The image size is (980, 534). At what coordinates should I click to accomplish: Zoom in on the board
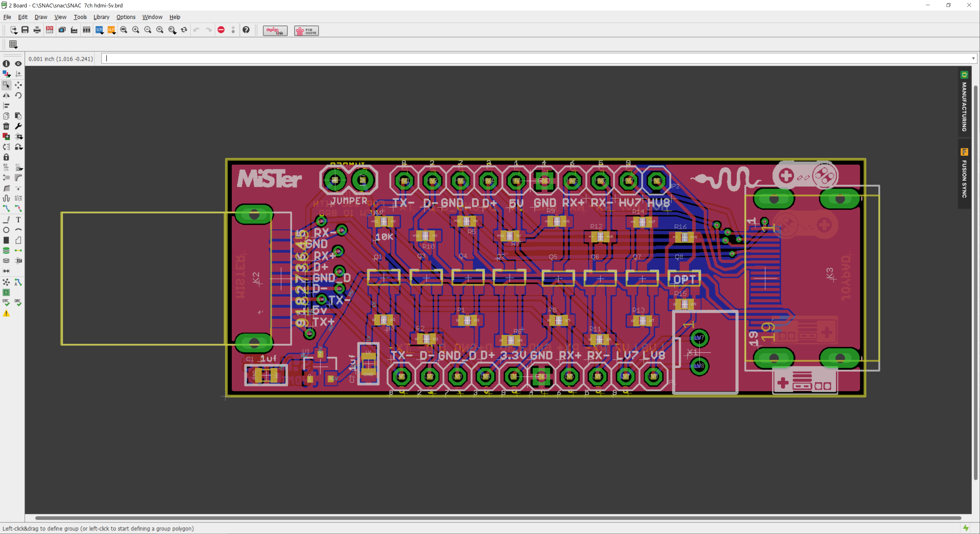pyautogui.click(x=136, y=30)
